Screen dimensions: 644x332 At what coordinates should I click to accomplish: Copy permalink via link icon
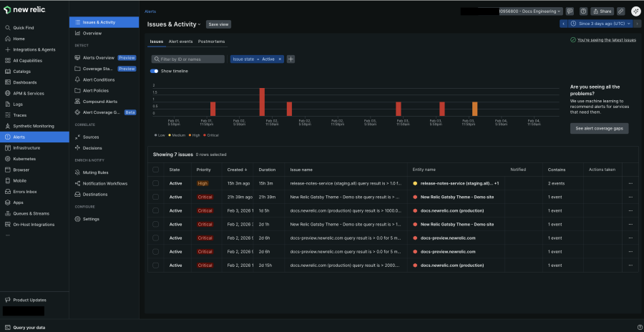tap(621, 11)
